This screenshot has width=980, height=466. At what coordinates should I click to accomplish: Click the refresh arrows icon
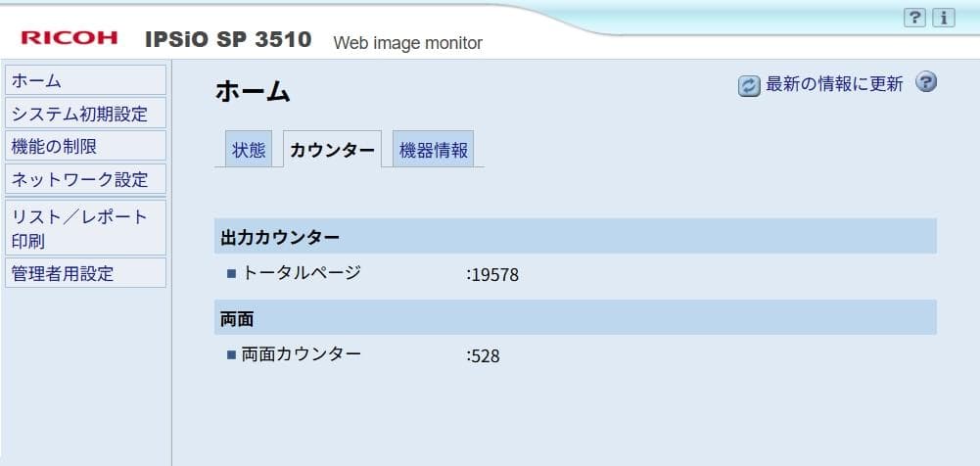[x=749, y=85]
